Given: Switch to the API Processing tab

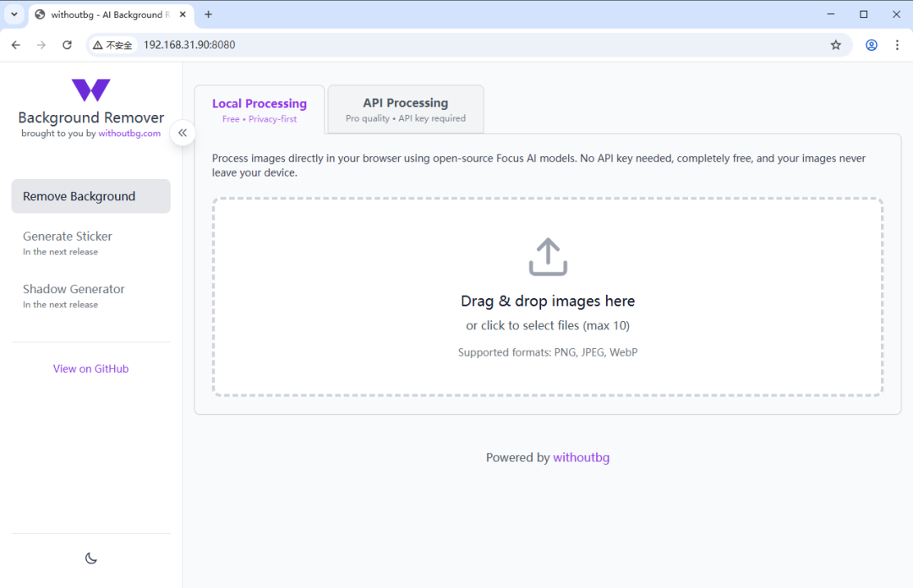Looking at the screenshot, I should [405, 109].
